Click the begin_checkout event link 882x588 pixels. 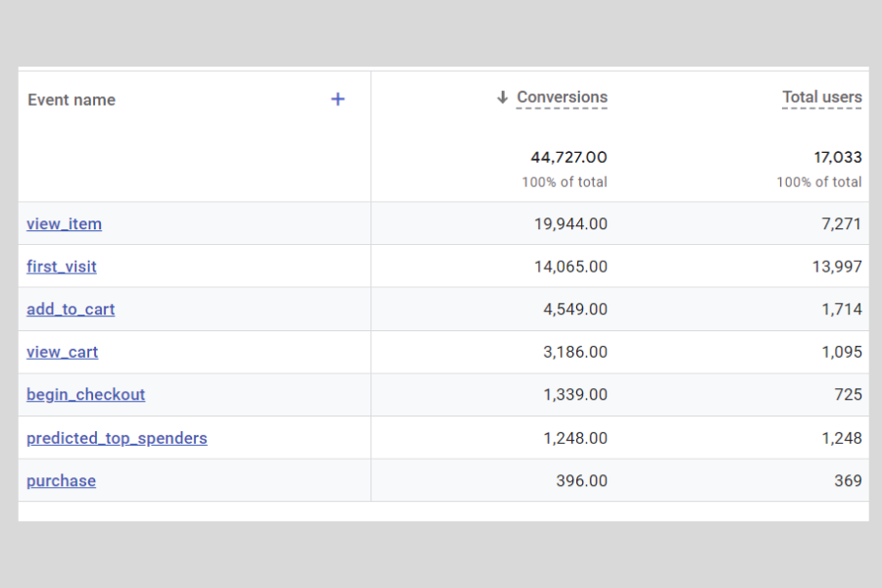pyautogui.click(x=85, y=394)
